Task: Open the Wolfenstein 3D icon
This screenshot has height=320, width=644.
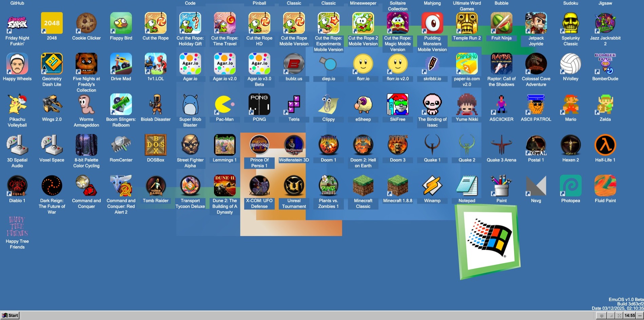Action: click(294, 145)
